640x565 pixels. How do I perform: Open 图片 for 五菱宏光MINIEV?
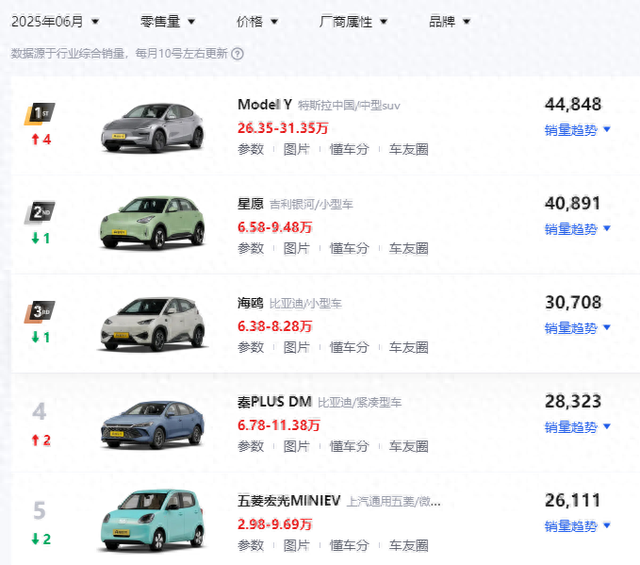pos(296,545)
